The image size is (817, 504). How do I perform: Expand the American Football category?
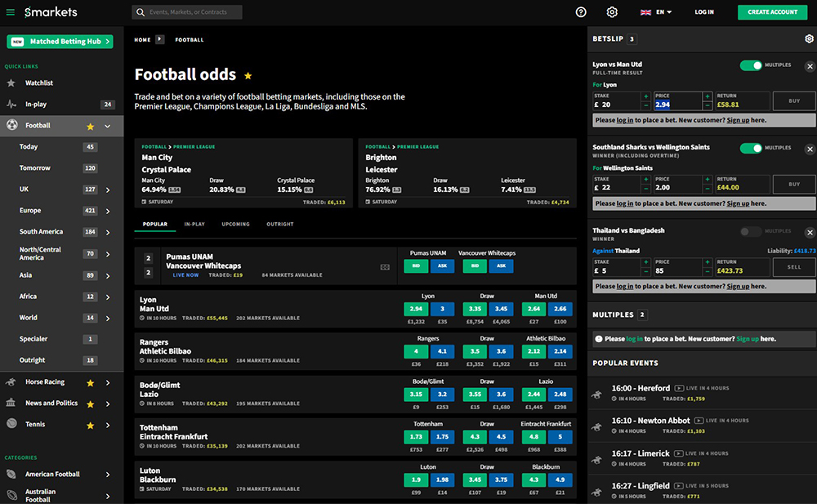108,475
